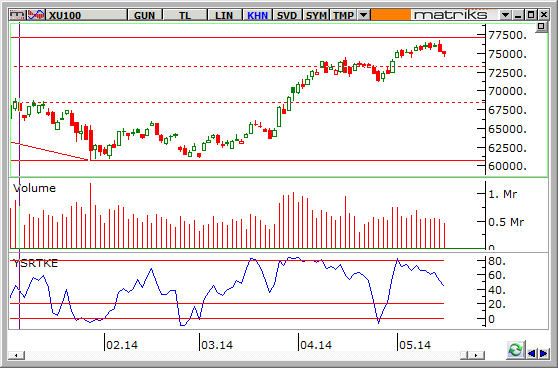
Task: Select the upper solid red resistance line
Action: [x=248, y=37]
